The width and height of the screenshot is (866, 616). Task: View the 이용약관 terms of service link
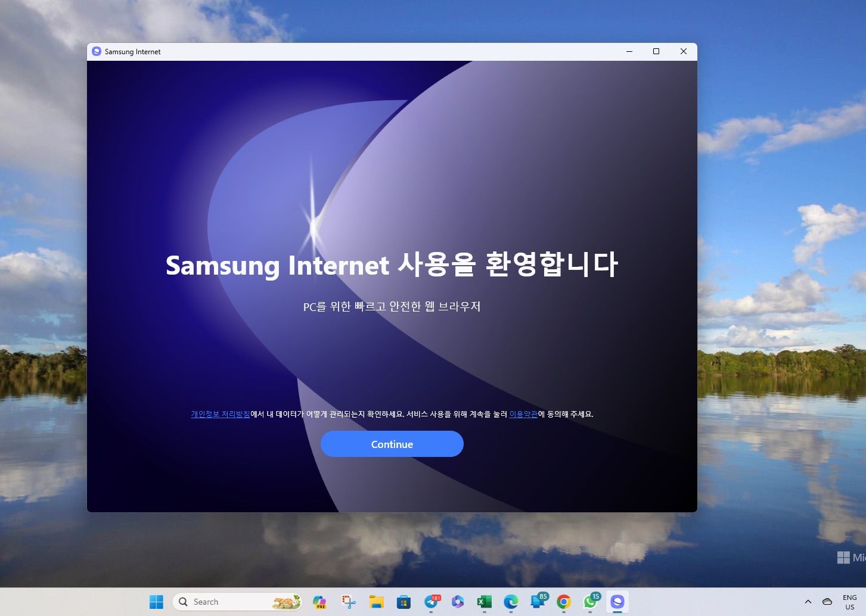(x=523, y=413)
